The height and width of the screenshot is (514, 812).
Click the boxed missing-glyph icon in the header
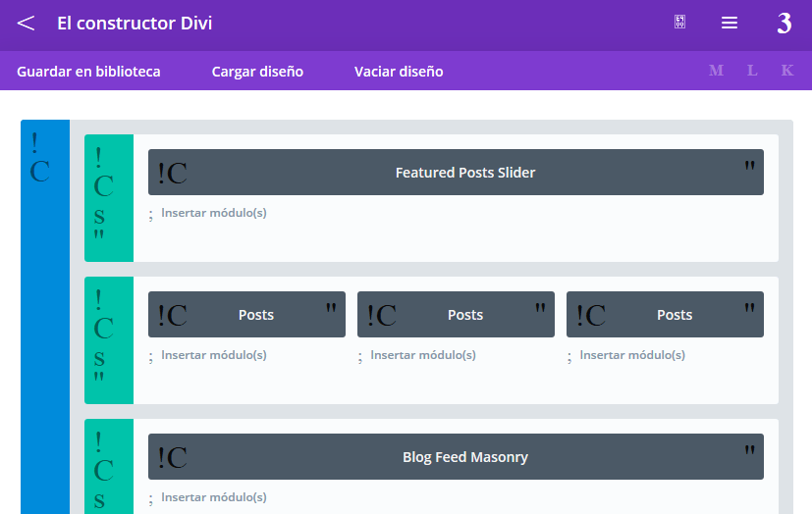tap(680, 22)
